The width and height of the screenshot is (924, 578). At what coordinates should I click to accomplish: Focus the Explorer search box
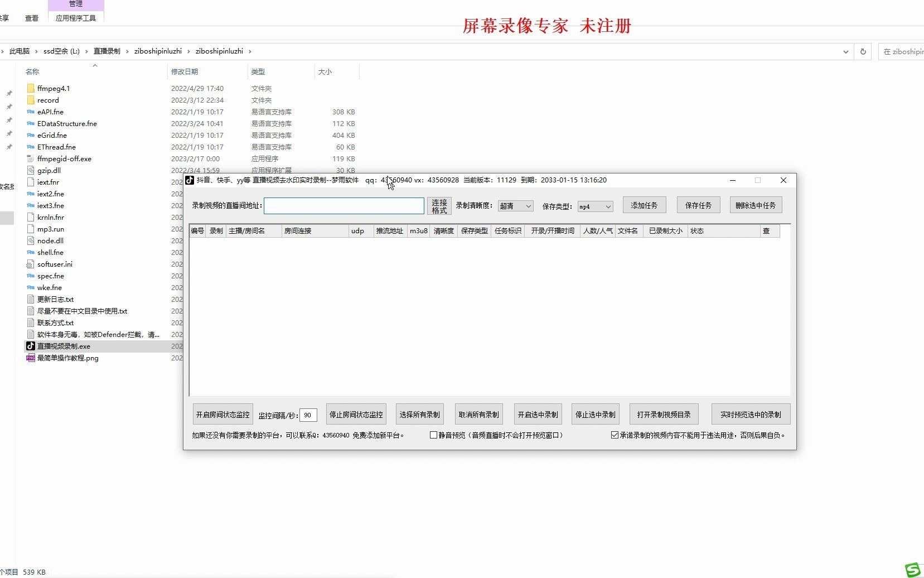tap(901, 51)
